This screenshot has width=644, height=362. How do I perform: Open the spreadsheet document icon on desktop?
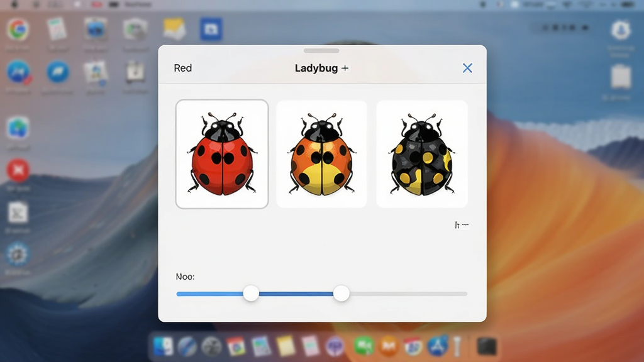point(57,29)
